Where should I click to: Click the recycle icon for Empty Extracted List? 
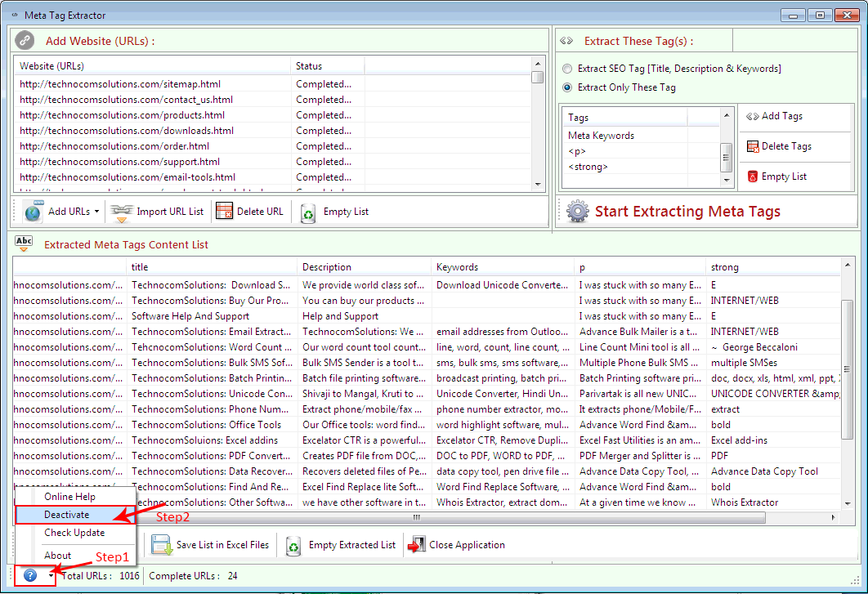[293, 546]
